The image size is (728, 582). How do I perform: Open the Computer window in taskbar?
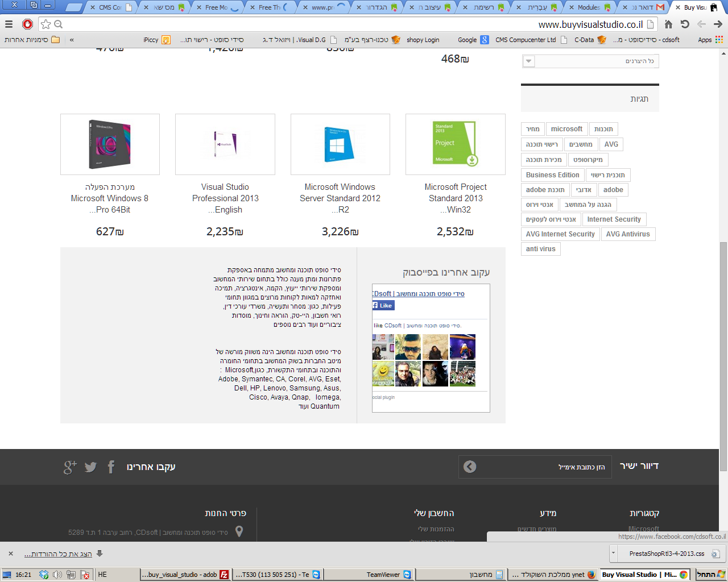pos(461,575)
